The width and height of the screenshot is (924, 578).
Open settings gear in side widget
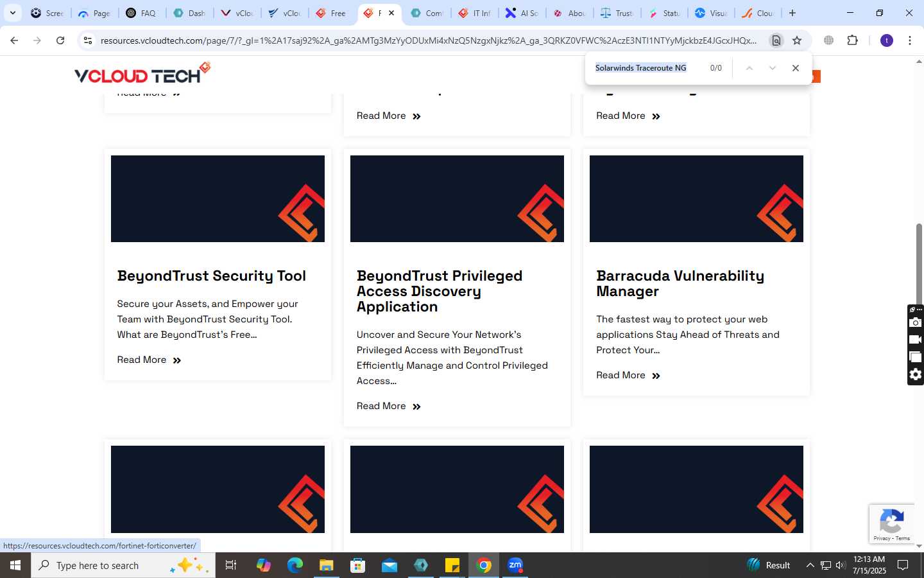[x=916, y=374]
